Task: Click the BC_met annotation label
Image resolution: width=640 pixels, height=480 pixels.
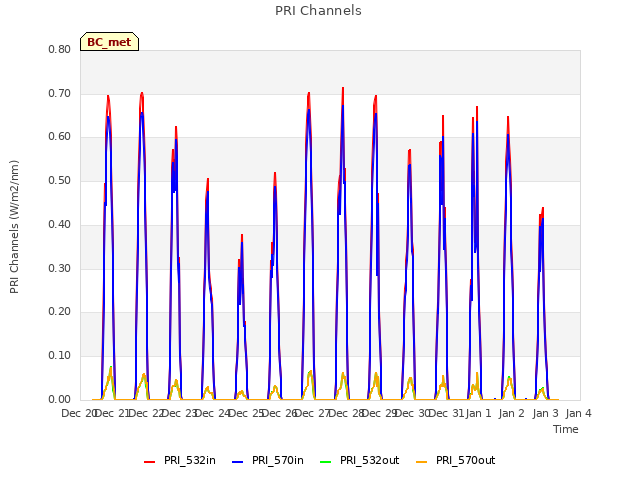Action: (x=109, y=42)
